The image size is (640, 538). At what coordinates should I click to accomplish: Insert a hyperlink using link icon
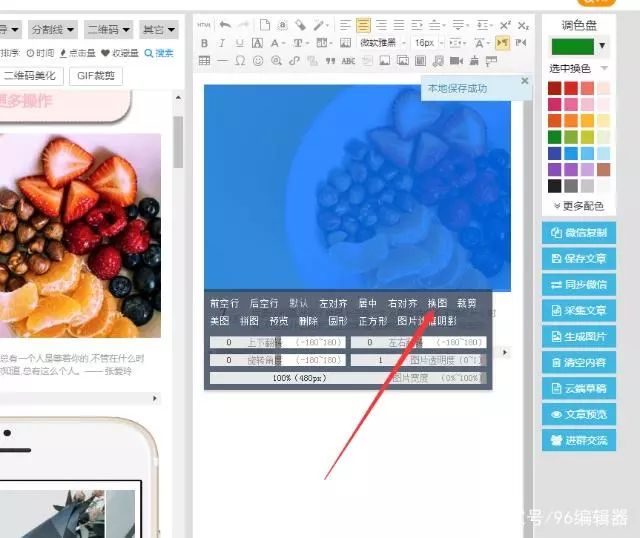tap(294, 61)
